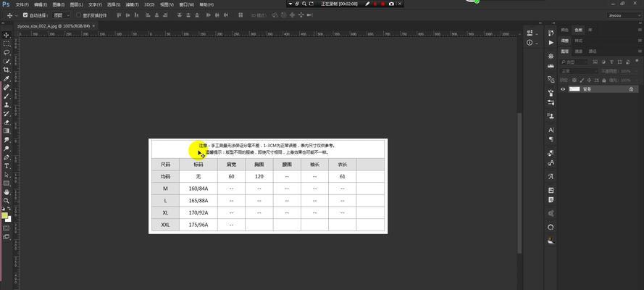Select the Rectangular Marquee tool

click(7, 43)
